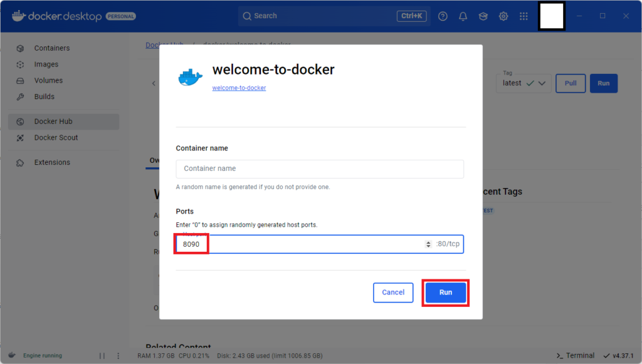Cancel the run container dialog
642x364 pixels.
(x=393, y=293)
